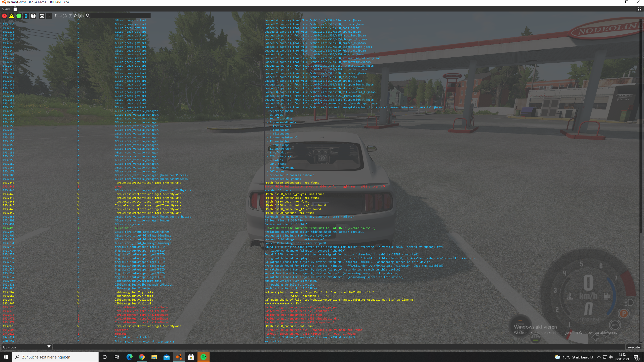
Task: Select log line "Camera switched to "orbit""
Action: click(286, 224)
